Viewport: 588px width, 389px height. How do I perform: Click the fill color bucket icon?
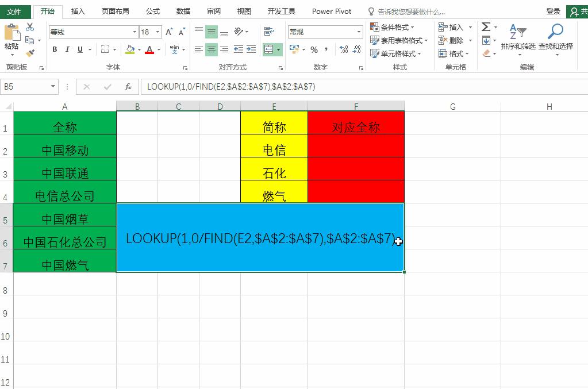[x=130, y=49]
